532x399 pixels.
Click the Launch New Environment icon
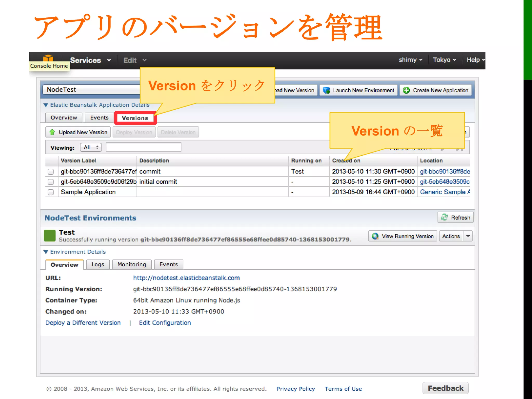(x=326, y=90)
